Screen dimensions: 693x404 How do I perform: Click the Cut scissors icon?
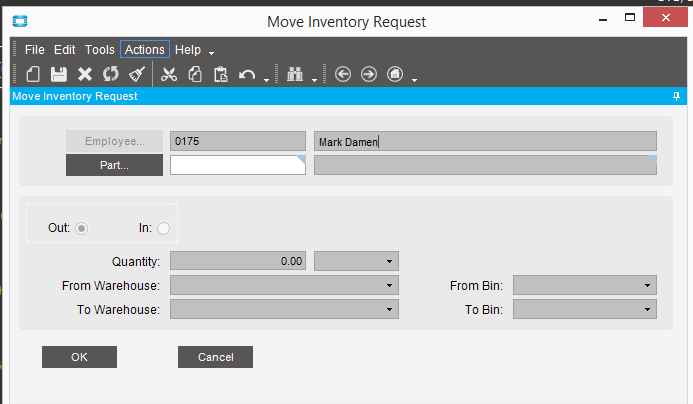[x=169, y=74]
